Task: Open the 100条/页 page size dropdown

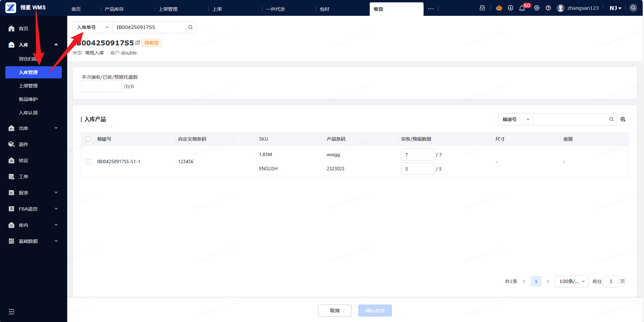Action: (572, 281)
